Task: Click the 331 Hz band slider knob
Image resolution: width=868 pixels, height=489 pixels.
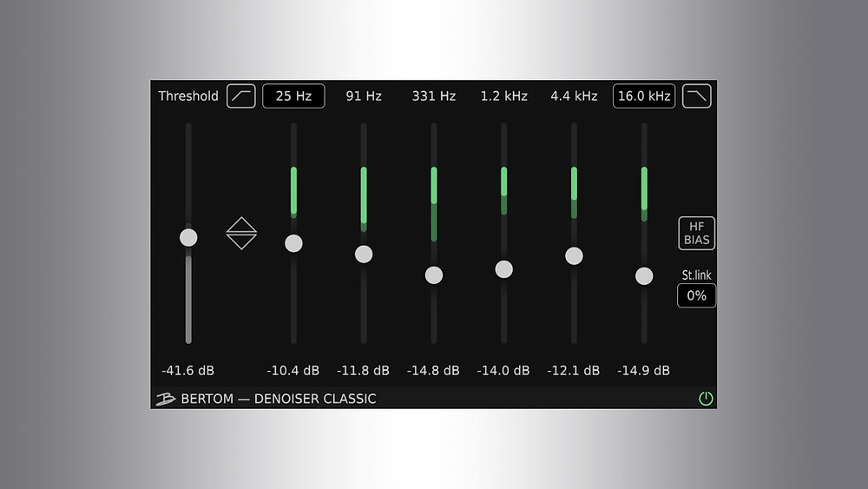Action: [433, 275]
